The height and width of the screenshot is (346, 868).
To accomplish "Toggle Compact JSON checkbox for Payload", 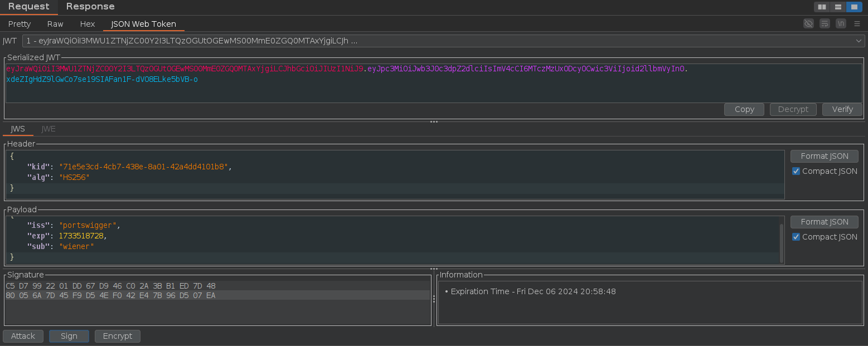I will [x=796, y=237].
